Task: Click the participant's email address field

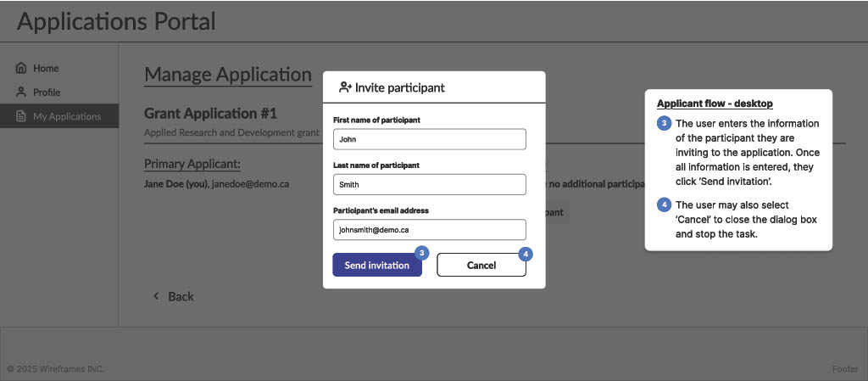Action: 429,229
